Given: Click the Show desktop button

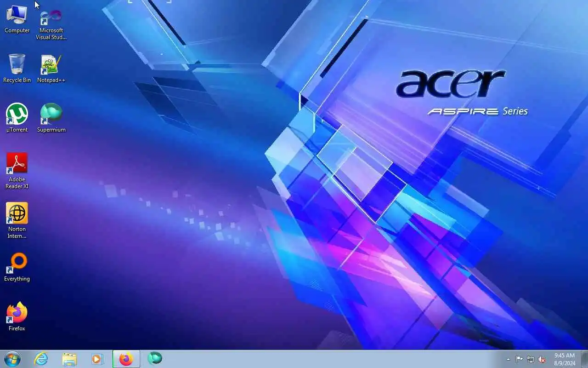Looking at the screenshot, I should 584,359.
